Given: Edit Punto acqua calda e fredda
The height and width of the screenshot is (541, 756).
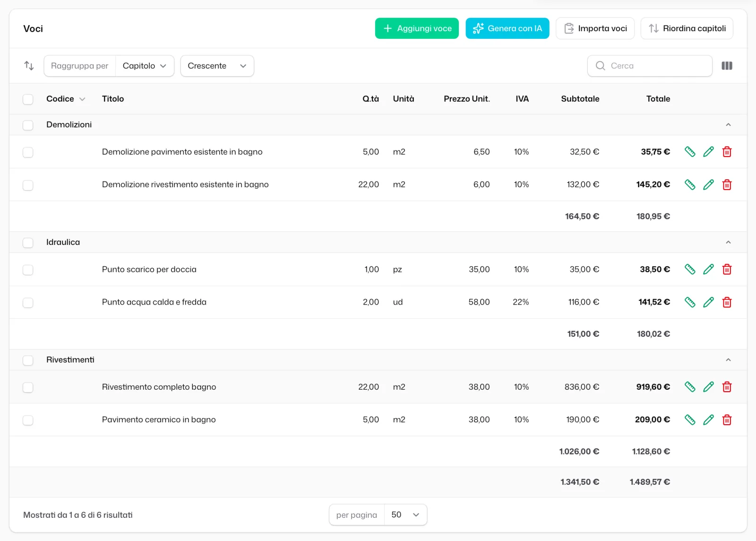Looking at the screenshot, I should pos(708,302).
